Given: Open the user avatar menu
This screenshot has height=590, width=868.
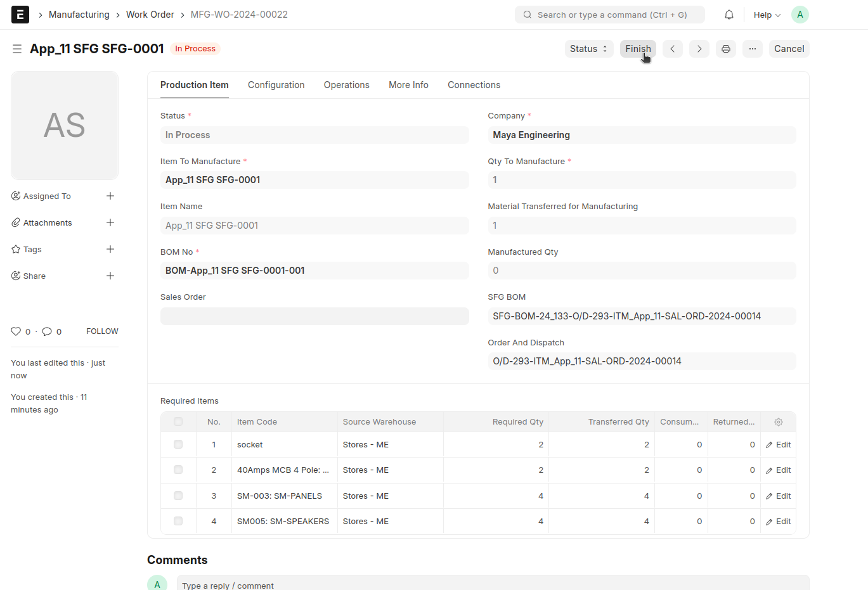Looking at the screenshot, I should (800, 15).
